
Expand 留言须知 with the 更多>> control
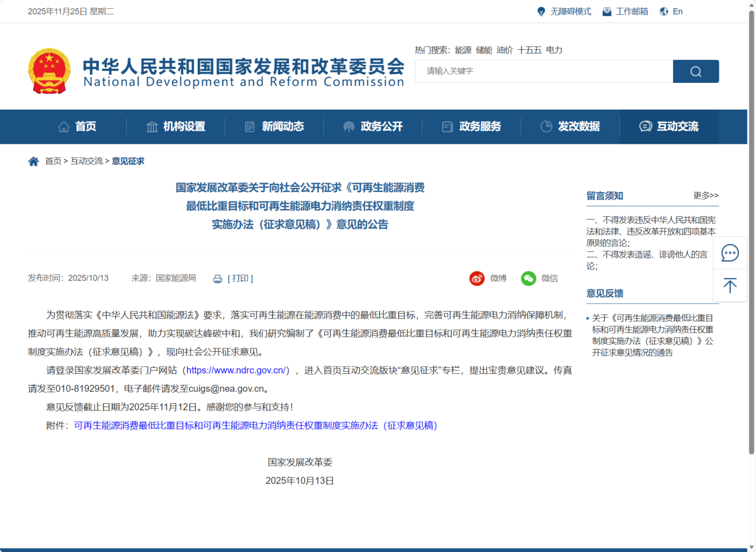pos(705,195)
